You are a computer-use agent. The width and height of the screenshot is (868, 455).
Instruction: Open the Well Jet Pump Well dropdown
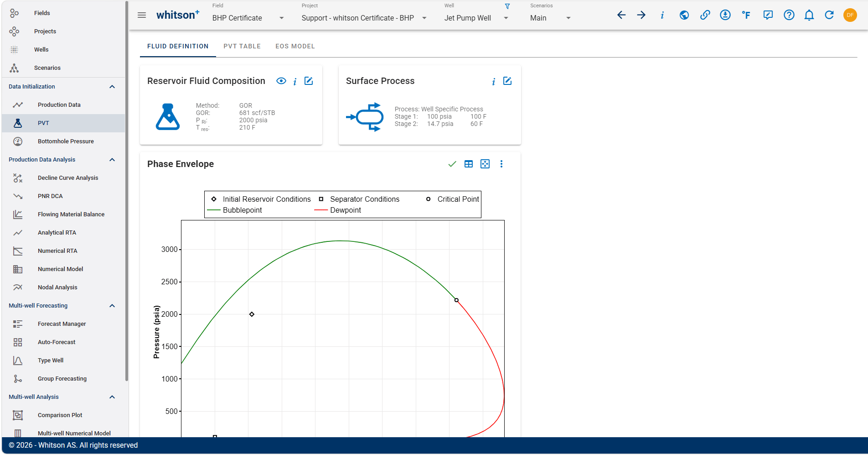[x=476, y=18]
